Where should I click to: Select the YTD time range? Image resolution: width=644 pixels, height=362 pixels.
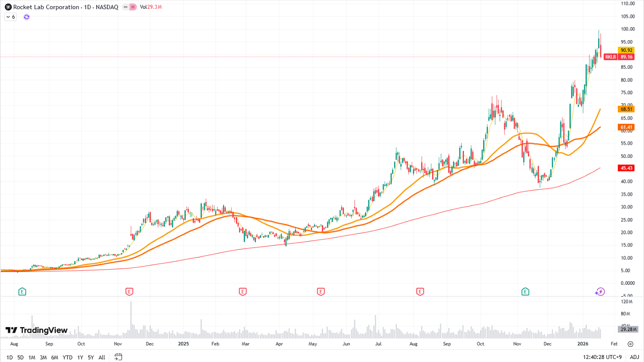point(68,357)
